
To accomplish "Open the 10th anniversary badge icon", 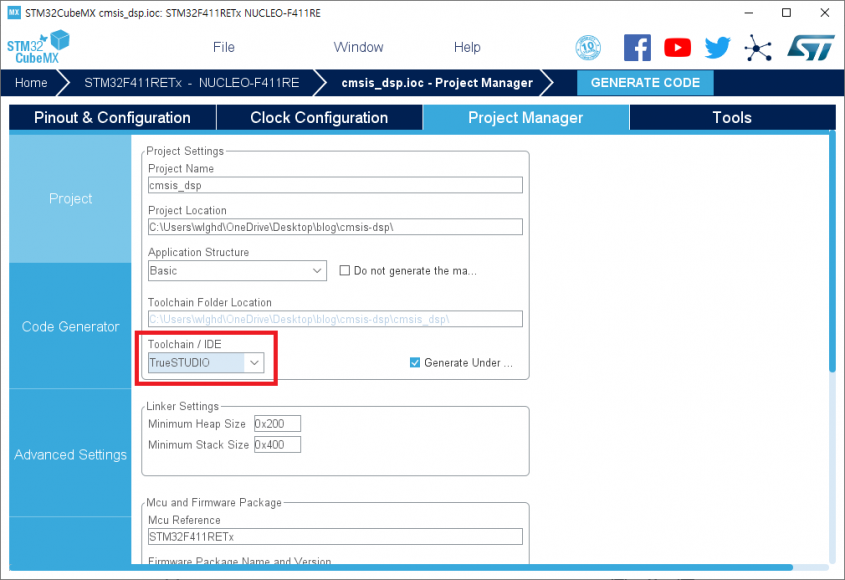I will 588,47.
